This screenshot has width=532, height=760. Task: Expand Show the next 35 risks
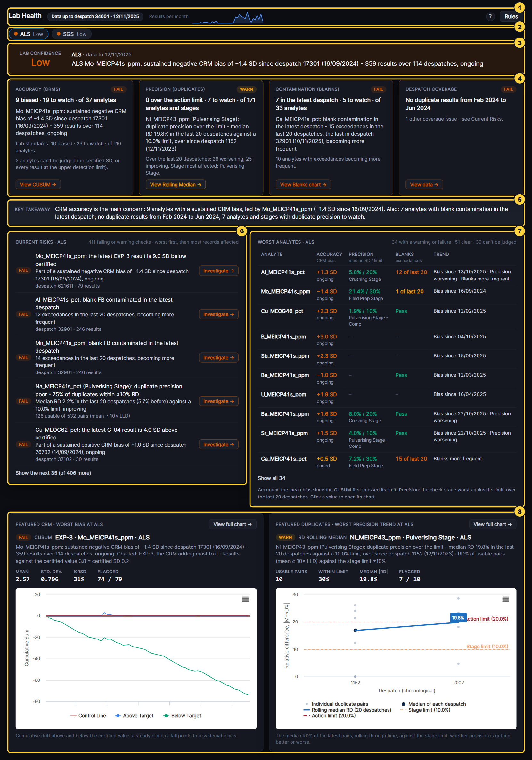[53, 473]
